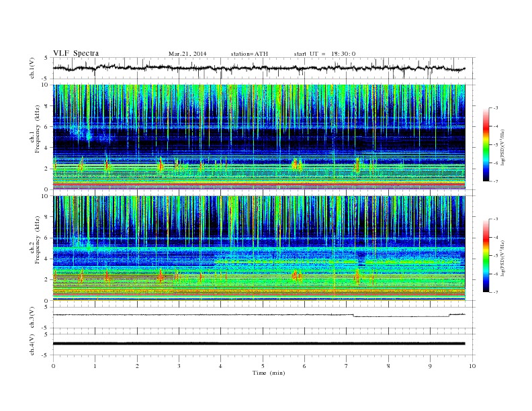Click the '-3' value on ch.2 colorbar
The width and height of the screenshot is (532, 411).
point(496,220)
